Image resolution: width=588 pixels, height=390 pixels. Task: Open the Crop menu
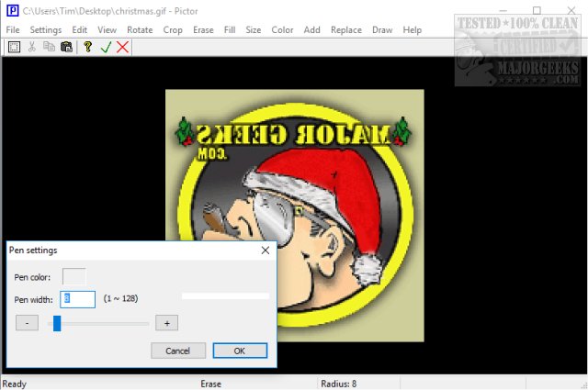(x=173, y=30)
